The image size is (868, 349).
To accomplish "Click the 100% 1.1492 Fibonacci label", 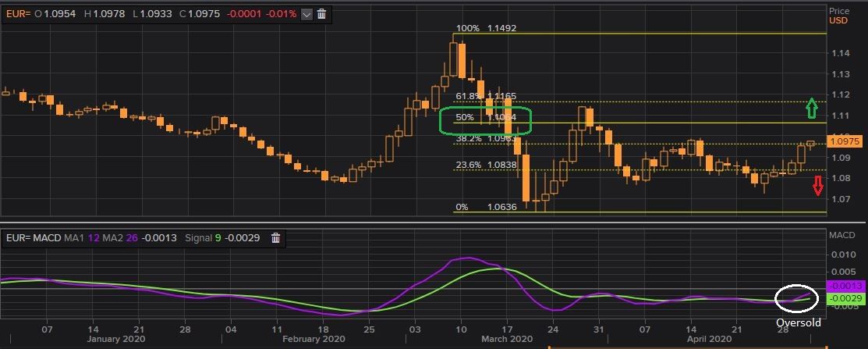I will (486, 27).
